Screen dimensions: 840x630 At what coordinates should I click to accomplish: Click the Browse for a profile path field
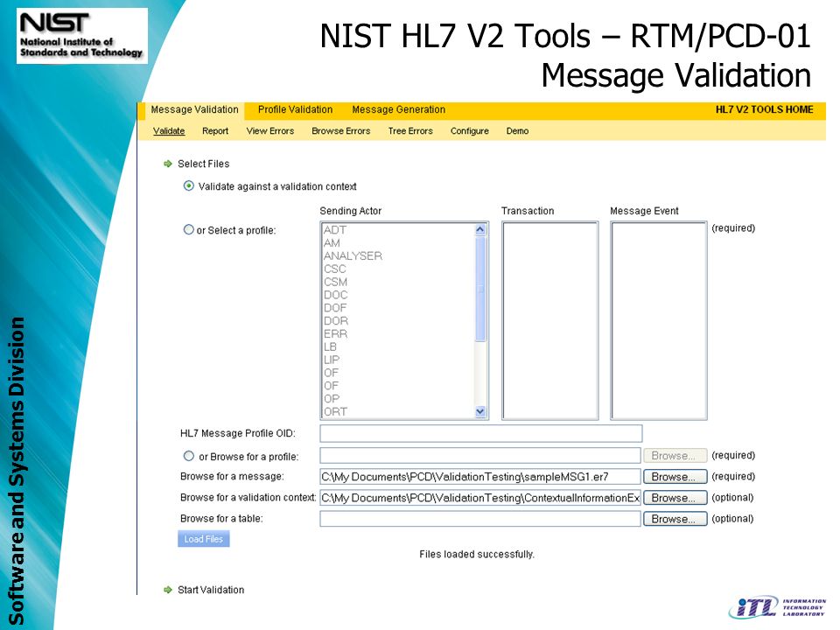480,455
